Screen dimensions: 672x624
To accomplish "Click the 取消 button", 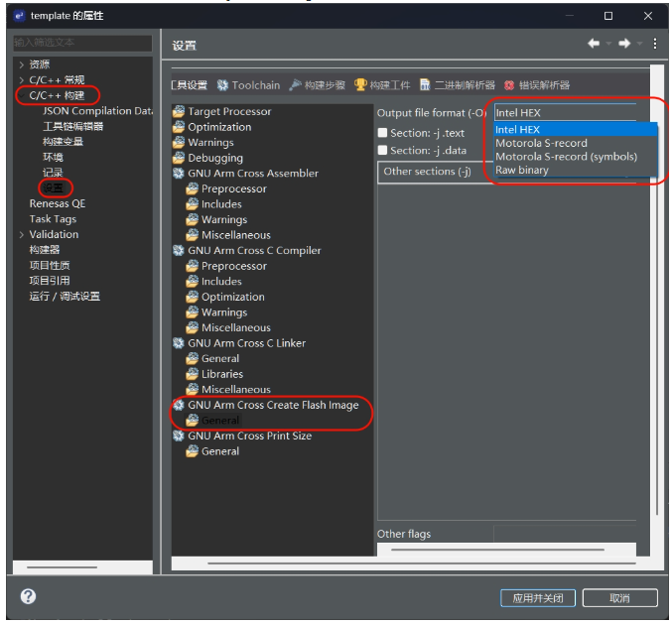I will pyautogui.click(x=619, y=598).
